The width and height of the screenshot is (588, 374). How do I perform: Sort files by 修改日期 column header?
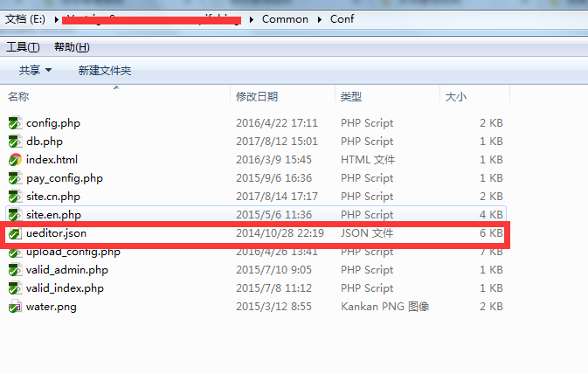point(257,96)
